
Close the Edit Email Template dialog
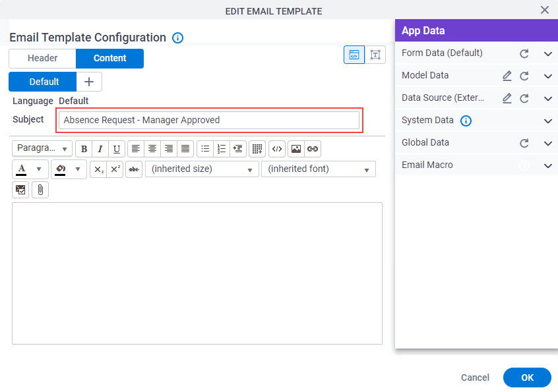(544, 10)
